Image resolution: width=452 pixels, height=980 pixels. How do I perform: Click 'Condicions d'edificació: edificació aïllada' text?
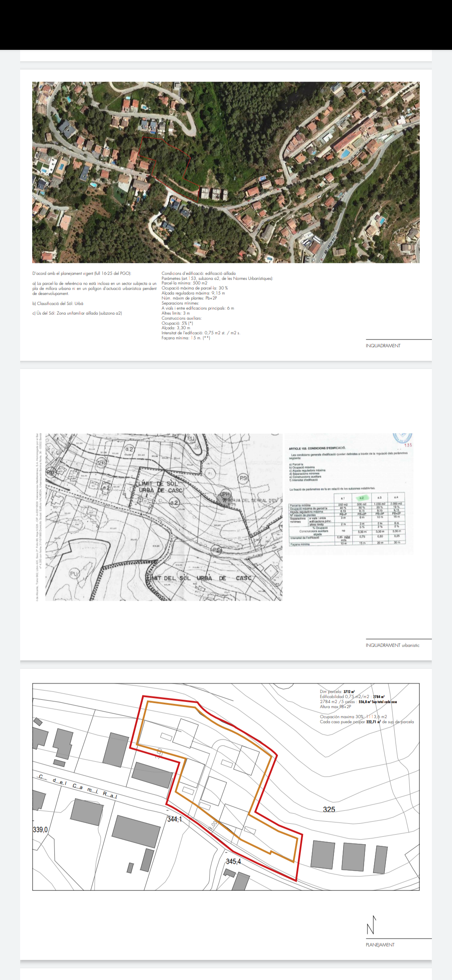coord(198,273)
